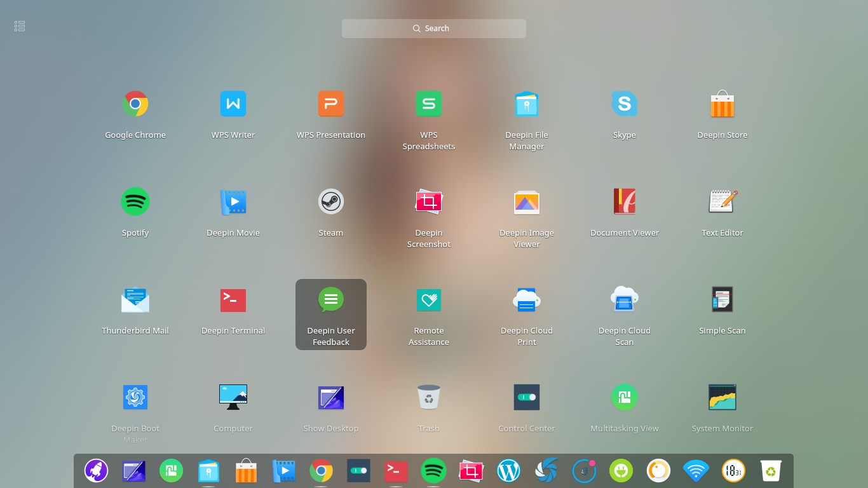Launch Deepin Boot Maker
868x488 pixels.
[135, 397]
